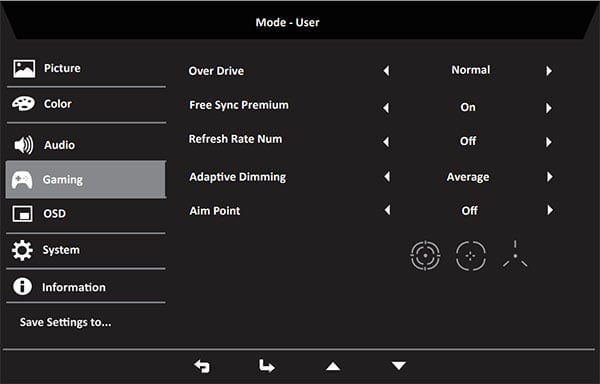Click the Off value of Aim Point
This screenshot has height=384, width=600.
pos(470,211)
